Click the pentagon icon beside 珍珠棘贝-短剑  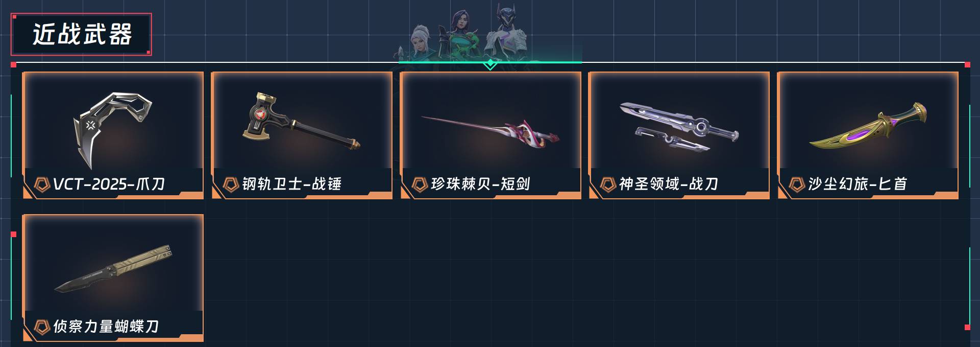click(x=420, y=184)
